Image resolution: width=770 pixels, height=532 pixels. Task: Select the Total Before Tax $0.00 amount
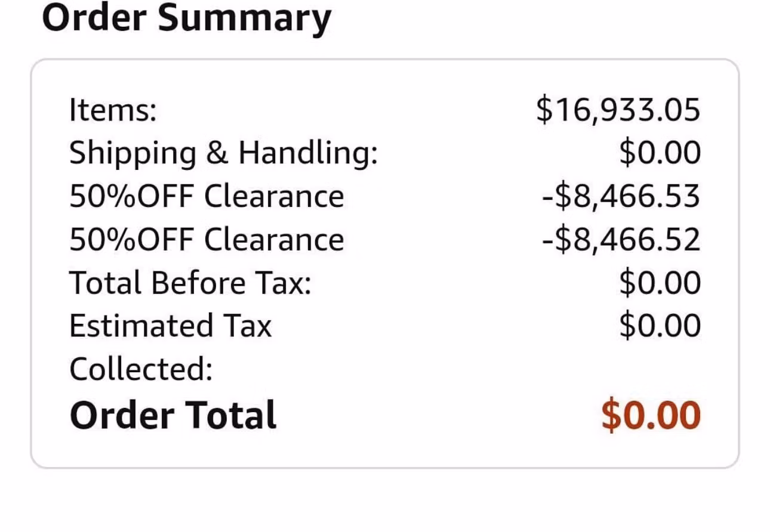click(x=660, y=283)
